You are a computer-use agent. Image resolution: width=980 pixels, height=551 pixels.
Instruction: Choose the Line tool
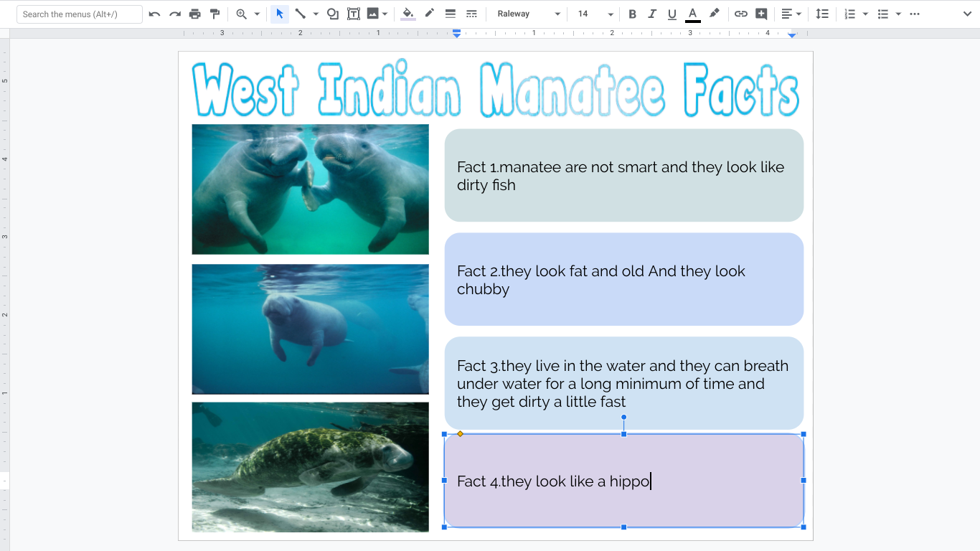(x=301, y=14)
